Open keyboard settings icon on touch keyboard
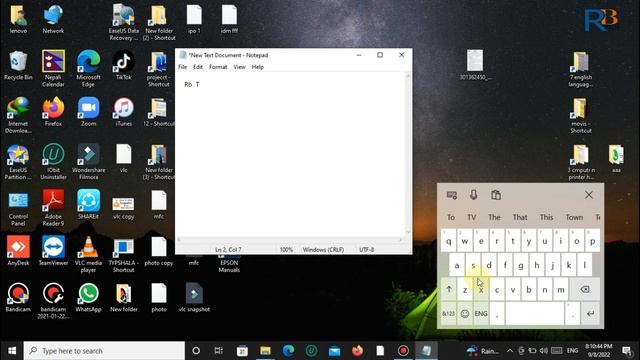Image resolution: width=640 pixels, height=360 pixels. click(451, 195)
